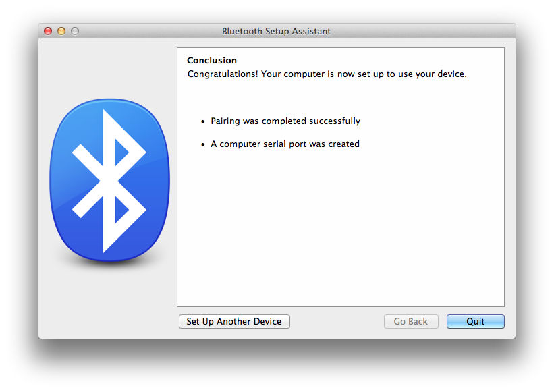Click "Pairing was completed successfully" line

(x=285, y=121)
